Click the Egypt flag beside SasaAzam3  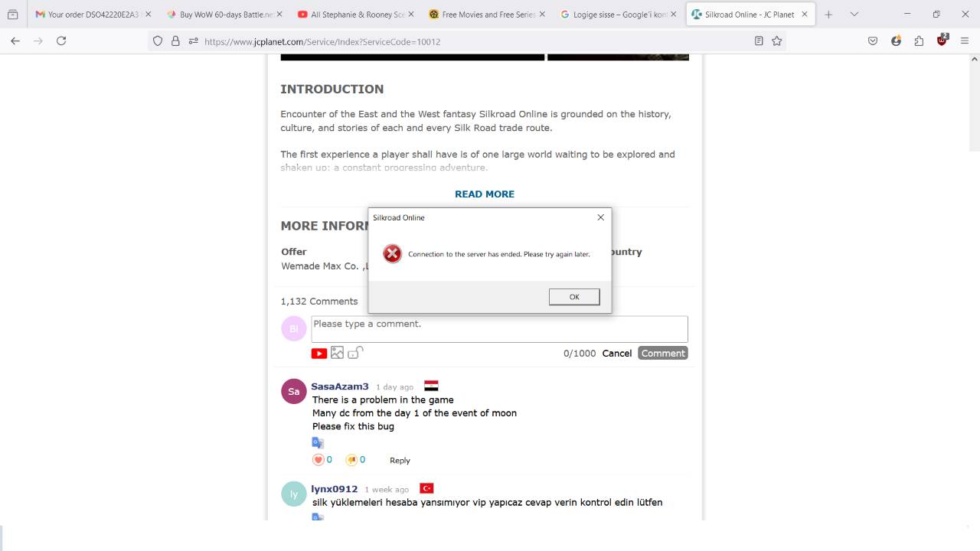click(x=431, y=386)
